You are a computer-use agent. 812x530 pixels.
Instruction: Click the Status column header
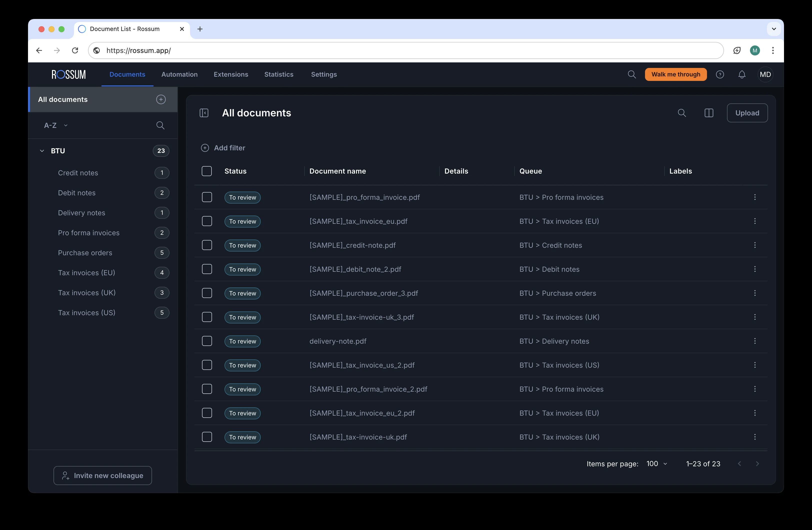click(x=235, y=171)
